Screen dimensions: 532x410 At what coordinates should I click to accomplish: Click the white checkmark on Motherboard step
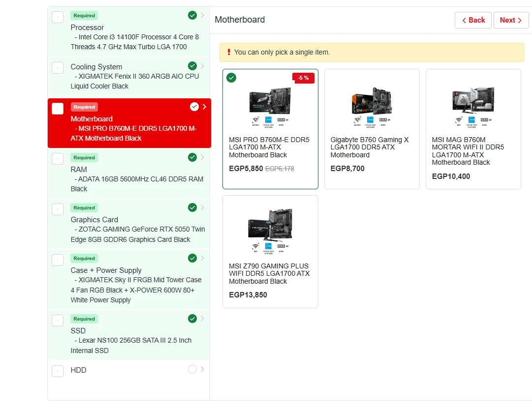pyautogui.click(x=194, y=107)
